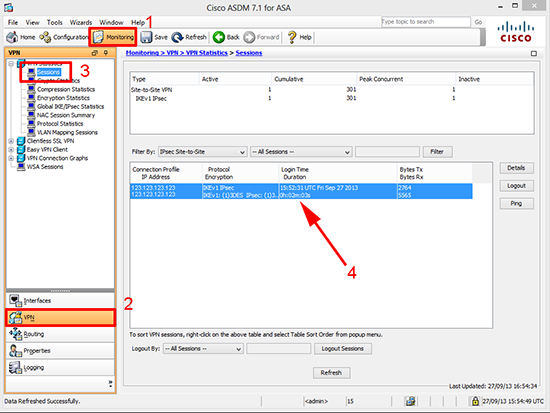Click the VPN Statistics breadcrumb link

coord(207,53)
